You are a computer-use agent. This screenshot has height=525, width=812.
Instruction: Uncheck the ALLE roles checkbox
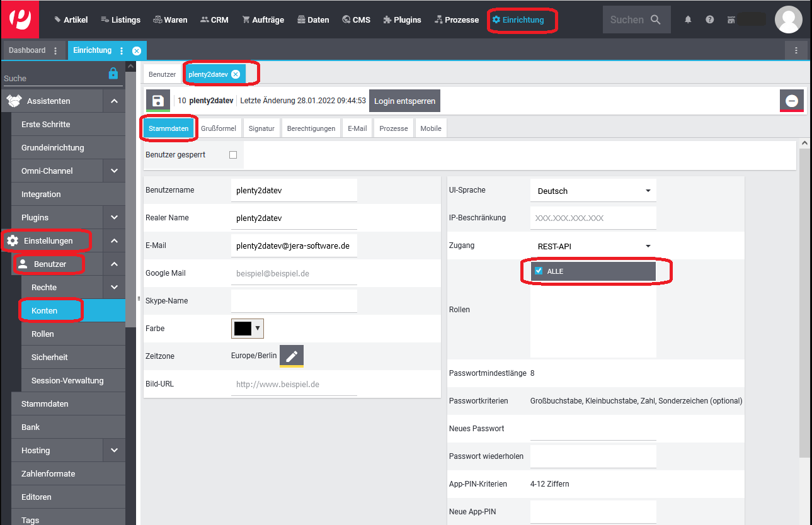tap(539, 271)
